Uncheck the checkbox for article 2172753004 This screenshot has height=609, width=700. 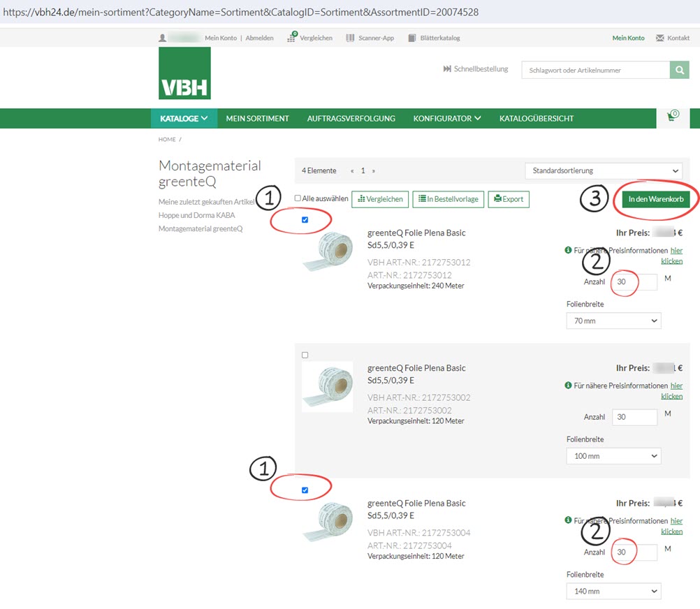(305, 490)
